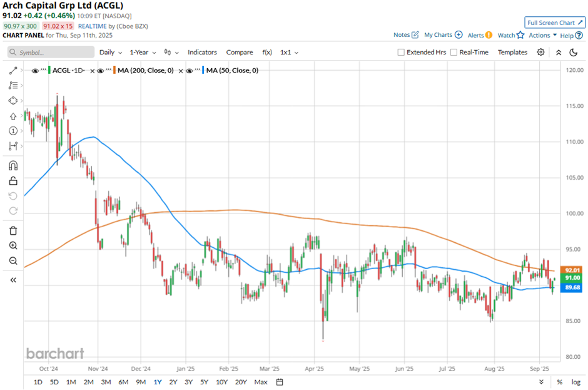Open chart settings gear
The width and height of the screenshot is (588, 390).
coord(540,52)
